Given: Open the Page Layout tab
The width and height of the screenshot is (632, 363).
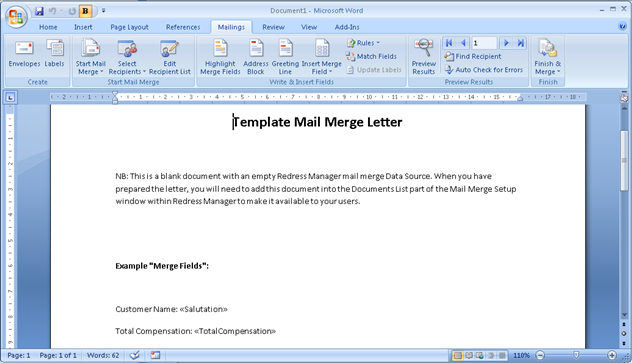Looking at the screenshot, I should pos(129,27).
